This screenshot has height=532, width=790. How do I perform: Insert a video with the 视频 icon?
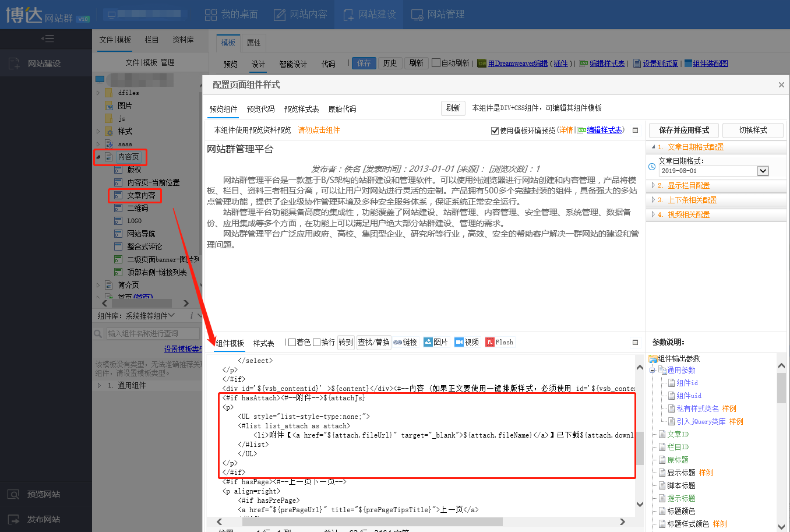point(459,342)
